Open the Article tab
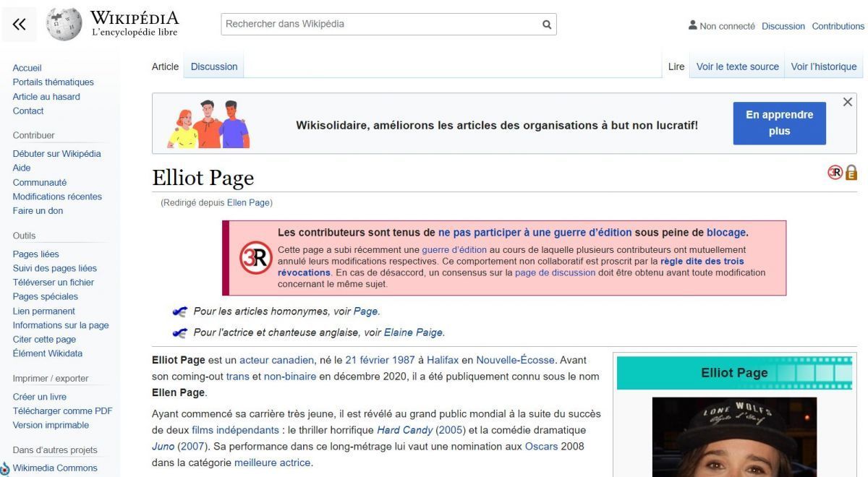This screenshot has width=868, height=477. tap(165, 66)
